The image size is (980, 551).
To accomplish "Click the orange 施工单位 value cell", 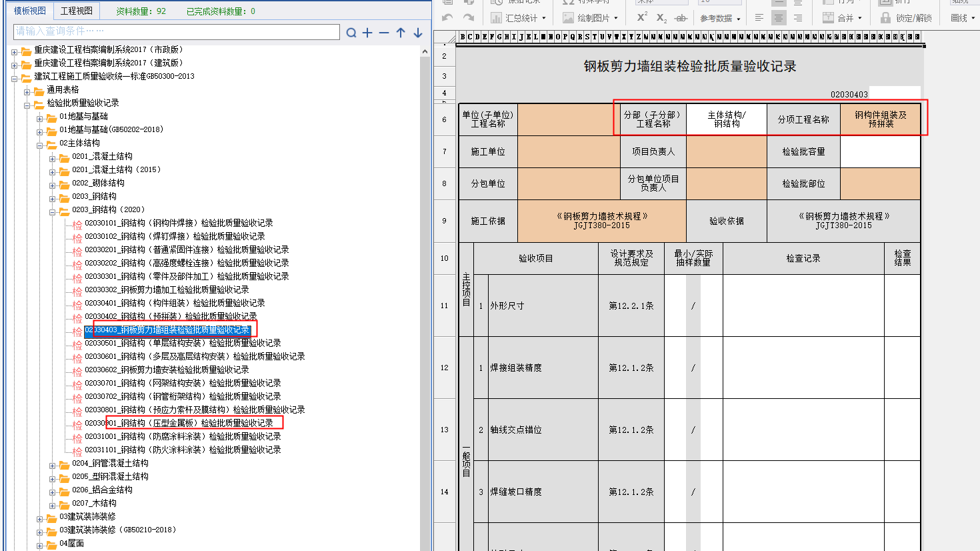I will [569, 151].
